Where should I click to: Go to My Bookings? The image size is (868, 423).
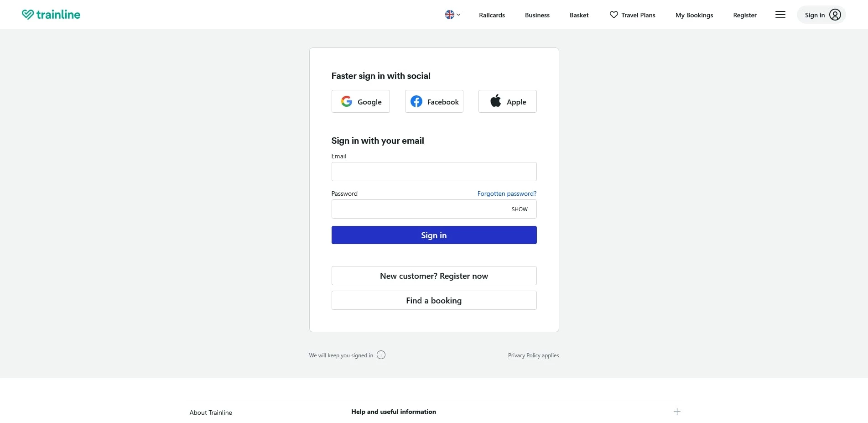tap(694, 15)
